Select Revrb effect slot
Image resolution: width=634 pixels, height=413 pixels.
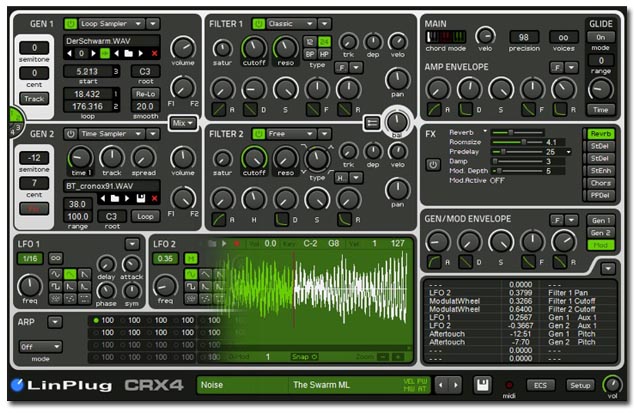600,134
